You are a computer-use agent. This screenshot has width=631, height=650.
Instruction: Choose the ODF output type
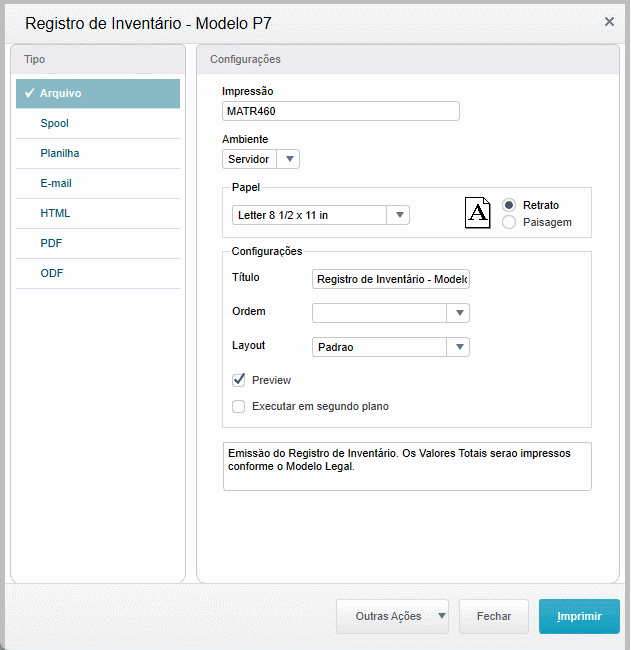(98, 273)
